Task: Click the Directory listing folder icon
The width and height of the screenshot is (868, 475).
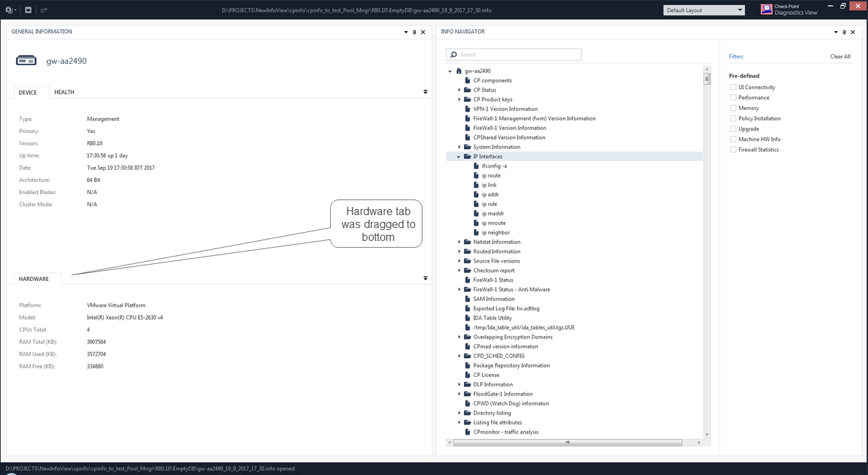Action: point(467,413)
